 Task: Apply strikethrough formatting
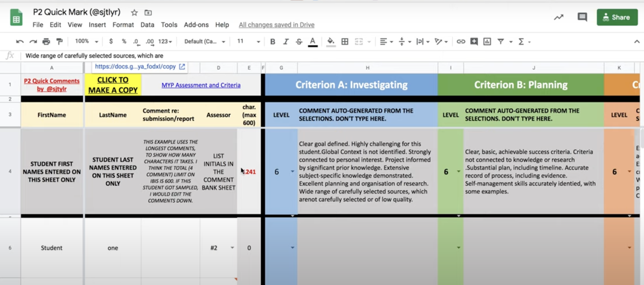[299, 42]
